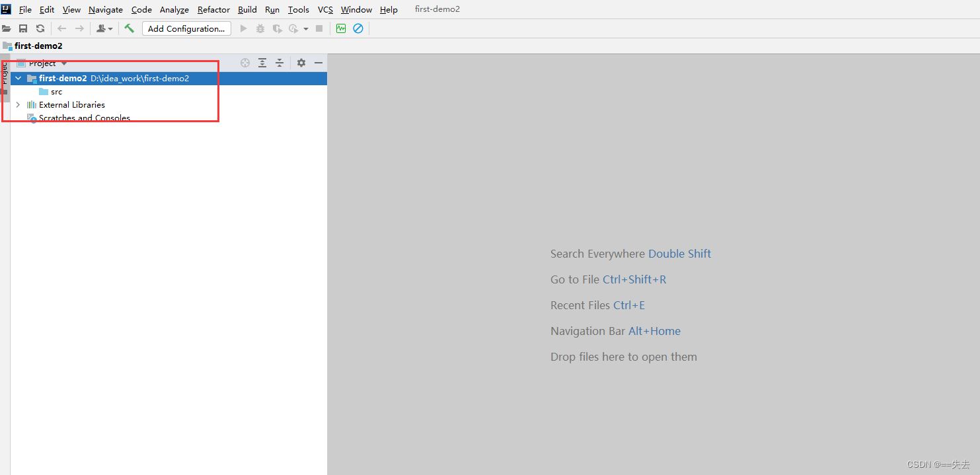
Task: Open the dropdown arrow beside the profiler icon
Action: pyautogui.click(x=306, y=29)
